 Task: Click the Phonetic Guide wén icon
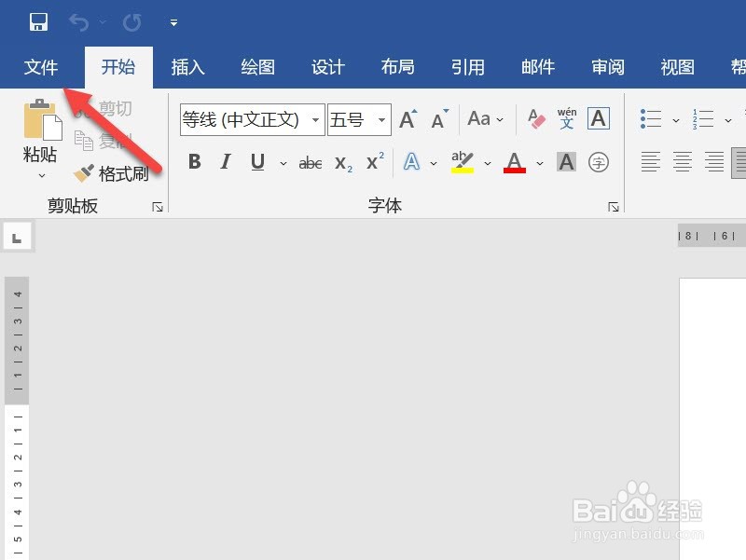tap(567, 118)
